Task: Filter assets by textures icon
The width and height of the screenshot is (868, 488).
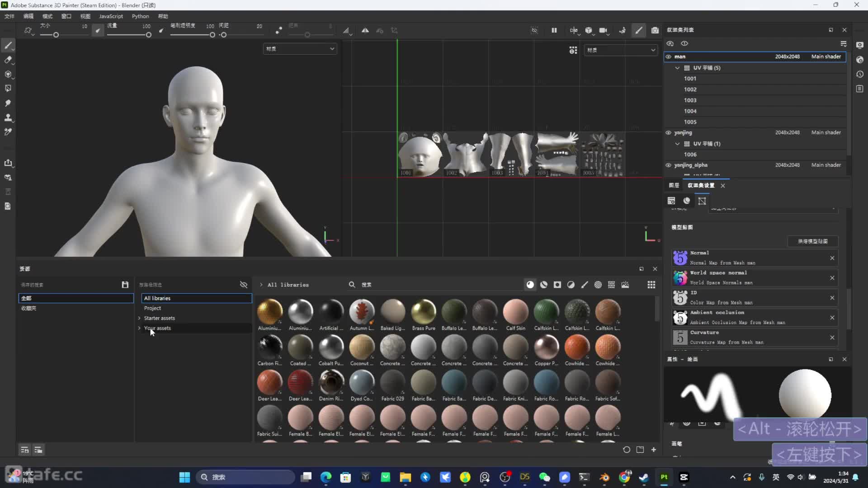Action: pyautogui.click(x=612, y=285)
